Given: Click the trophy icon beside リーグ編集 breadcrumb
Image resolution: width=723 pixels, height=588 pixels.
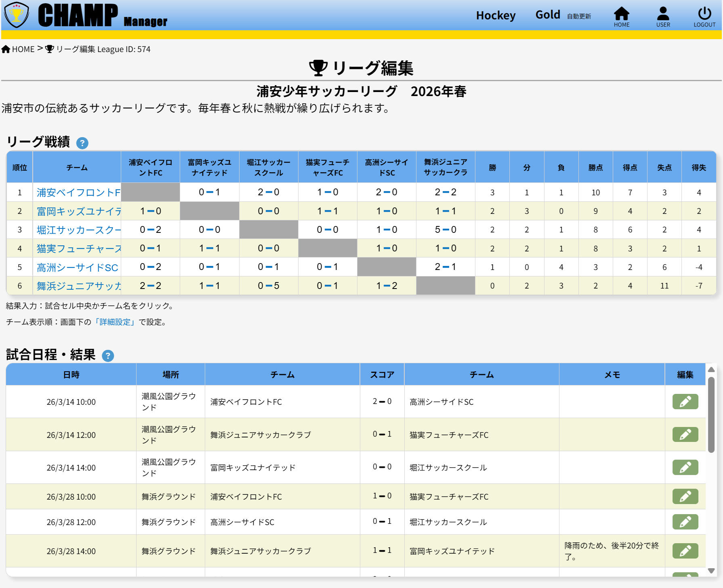Looking at the screenshot, I should tap(49, 48).
